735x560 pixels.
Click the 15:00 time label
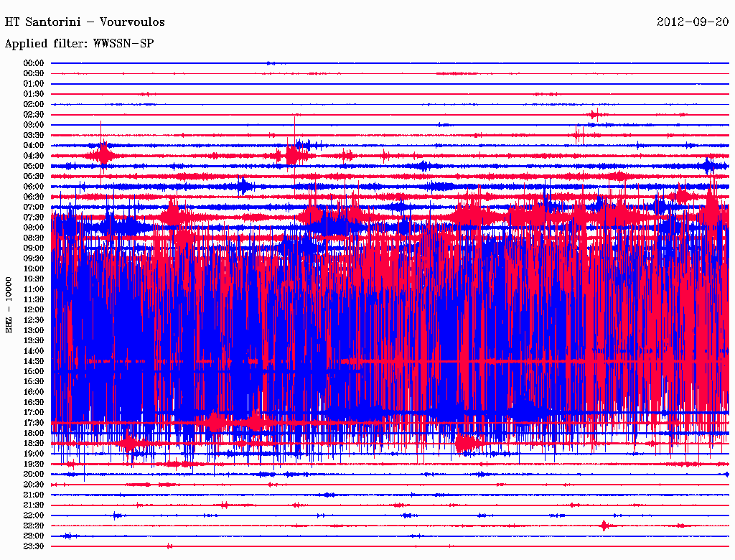tap(34, 371)
